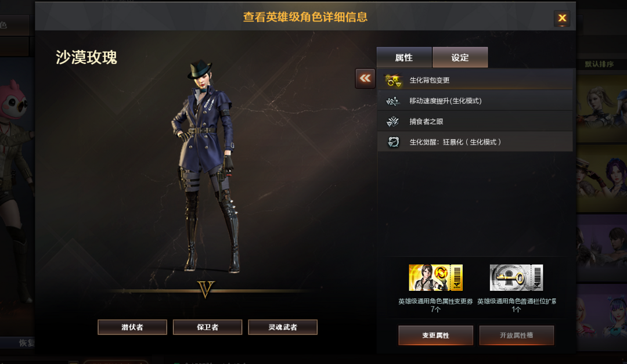Viewport: 627px width, 364px height.
Task: Open the 默认排序 sorting dropdown
Action: [599, 64]
